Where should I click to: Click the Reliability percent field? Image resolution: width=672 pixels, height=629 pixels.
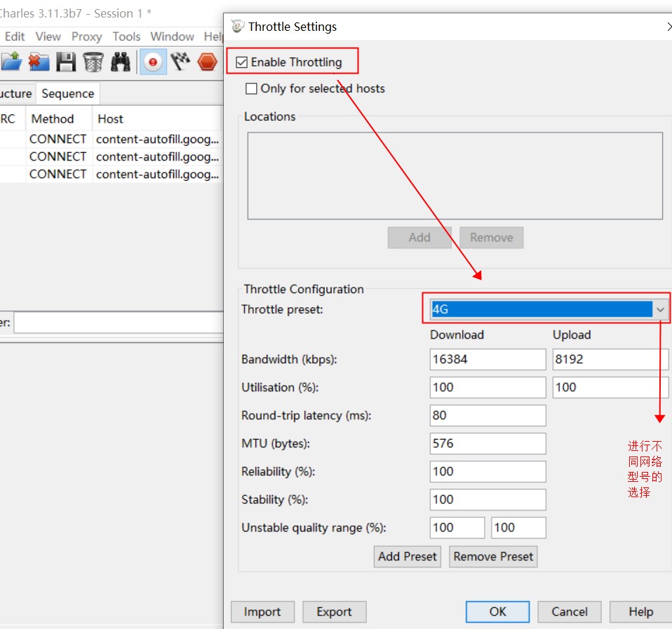pos(488,471)
